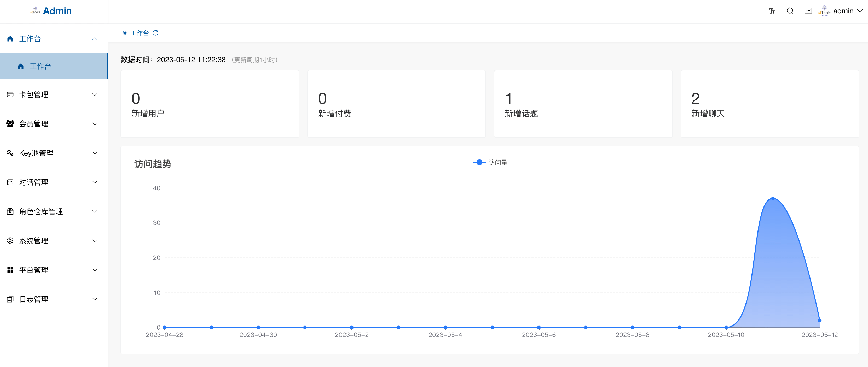The image size is (868, 367).
Task: Click the Admin logo title link
Action: click(57, 11)
